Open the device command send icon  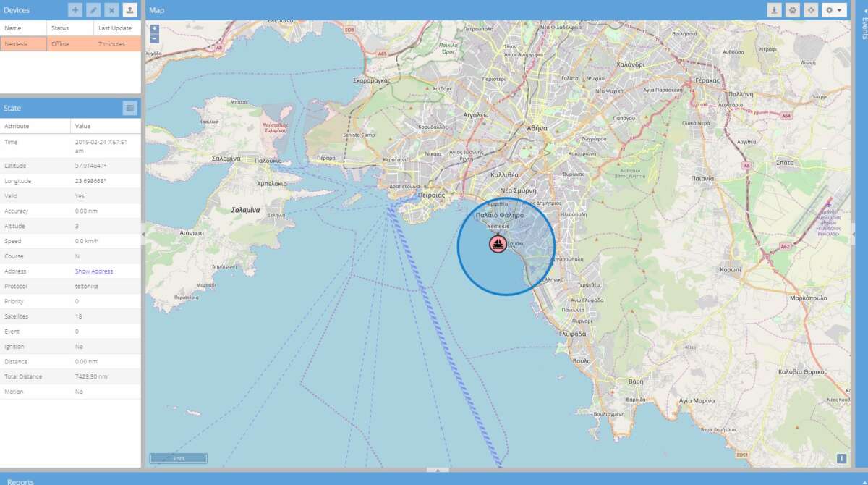129,10
